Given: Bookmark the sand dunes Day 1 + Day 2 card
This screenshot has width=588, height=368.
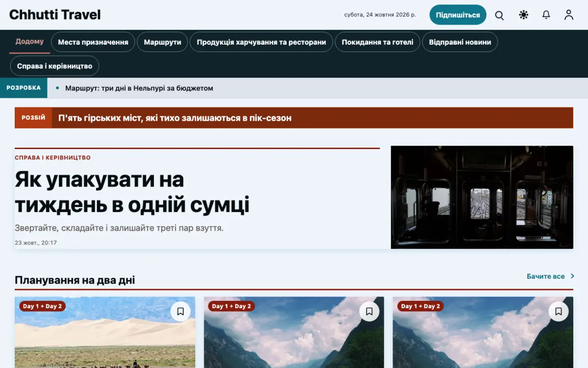Looking at the screenshot, I should (x=180, y=312).
